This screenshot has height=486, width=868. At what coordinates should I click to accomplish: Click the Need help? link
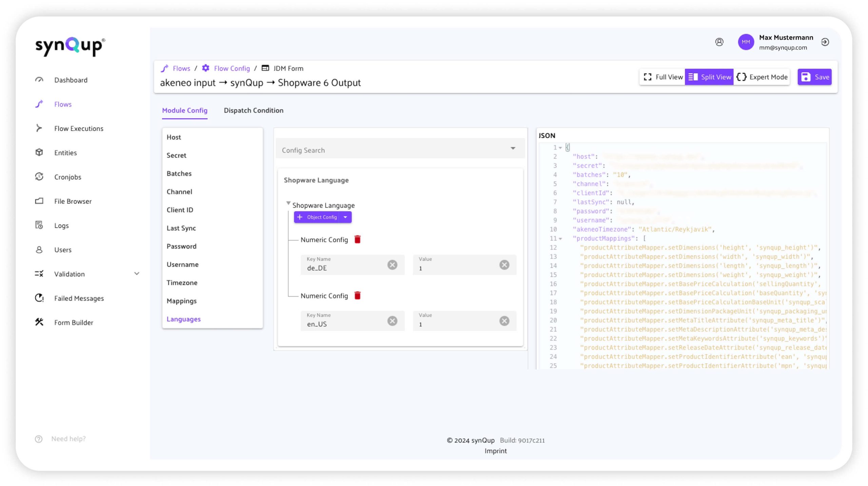click(x=68, y=439)
